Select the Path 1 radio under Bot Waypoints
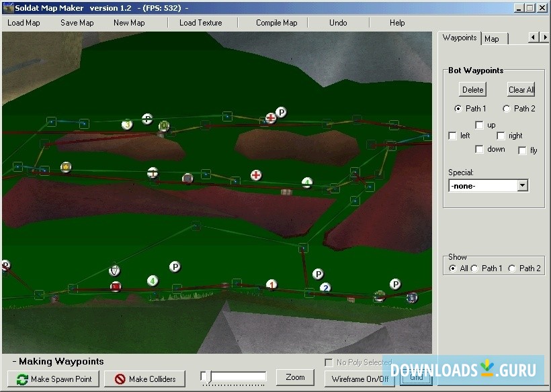The height and width of the screenshot is (392, 551). click(x=458, y=109)
